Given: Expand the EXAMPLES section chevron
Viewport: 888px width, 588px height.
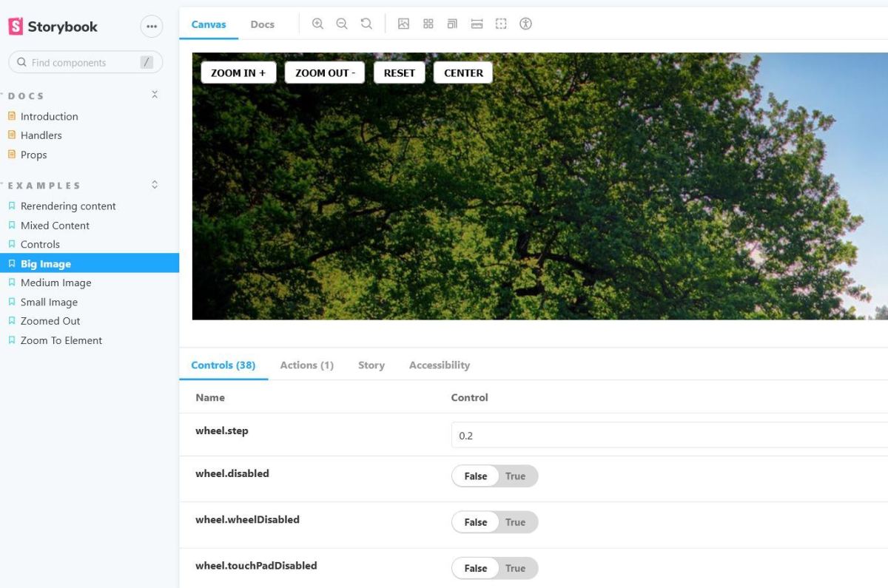Looking at the screenshot, I should pos(154,184).
